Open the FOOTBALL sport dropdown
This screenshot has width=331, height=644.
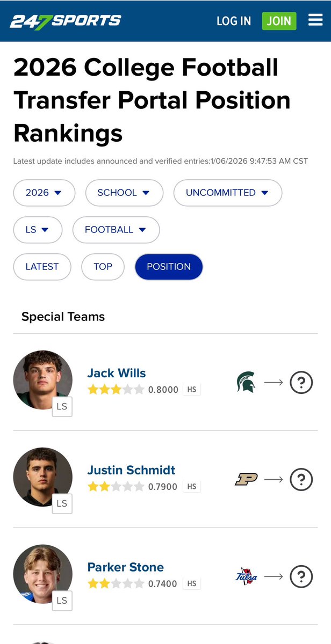tap(116, 230)
